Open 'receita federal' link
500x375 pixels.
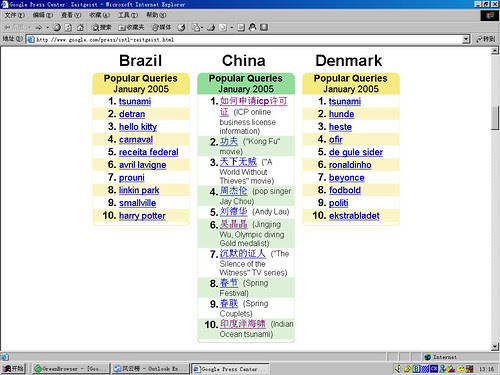(149, 152)
